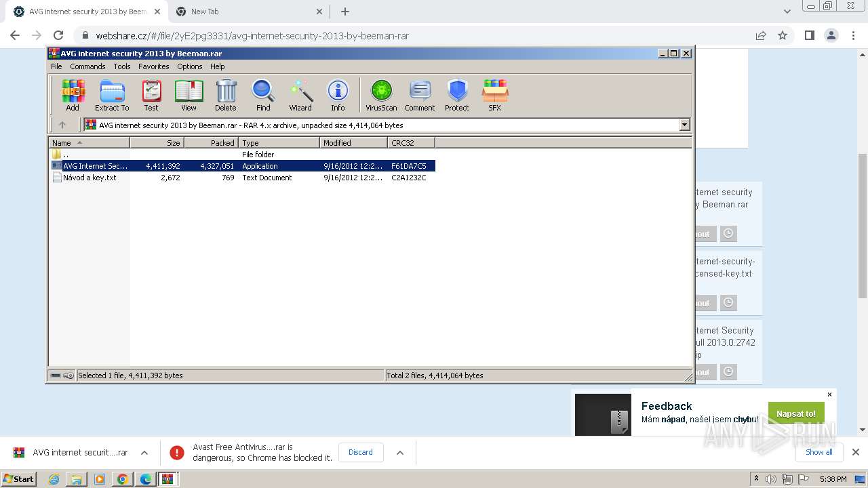
Task: Toggle Chrome side panel
Action: point(809,35)
